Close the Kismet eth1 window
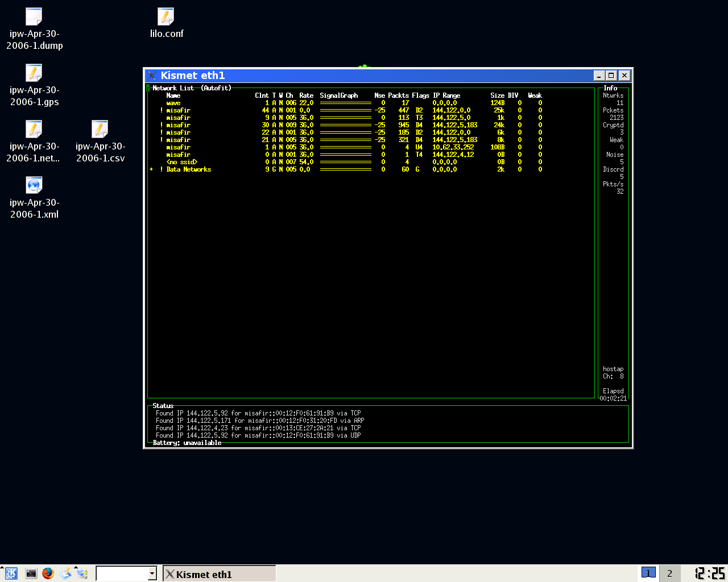The width and height of the screenshot is (728, 582). click(624, 76)
